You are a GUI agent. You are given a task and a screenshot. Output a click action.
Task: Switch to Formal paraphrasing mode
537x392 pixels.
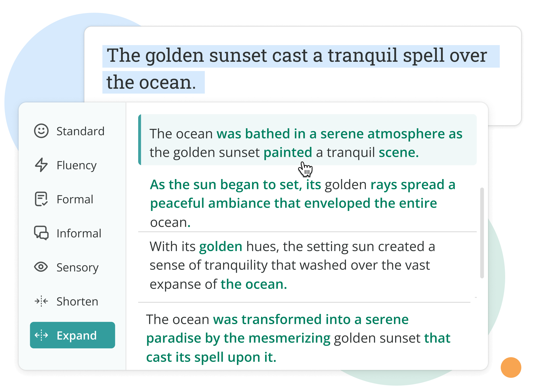click(74, 199)
